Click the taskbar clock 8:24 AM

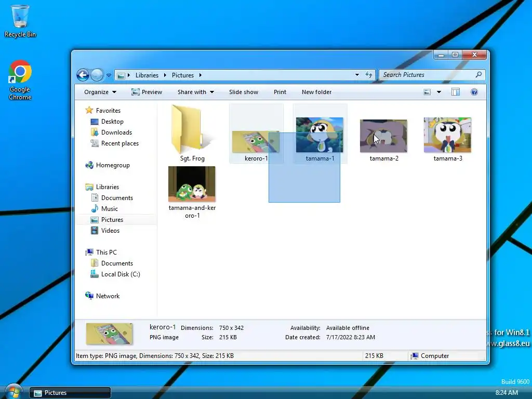click(x=507, y=393)
